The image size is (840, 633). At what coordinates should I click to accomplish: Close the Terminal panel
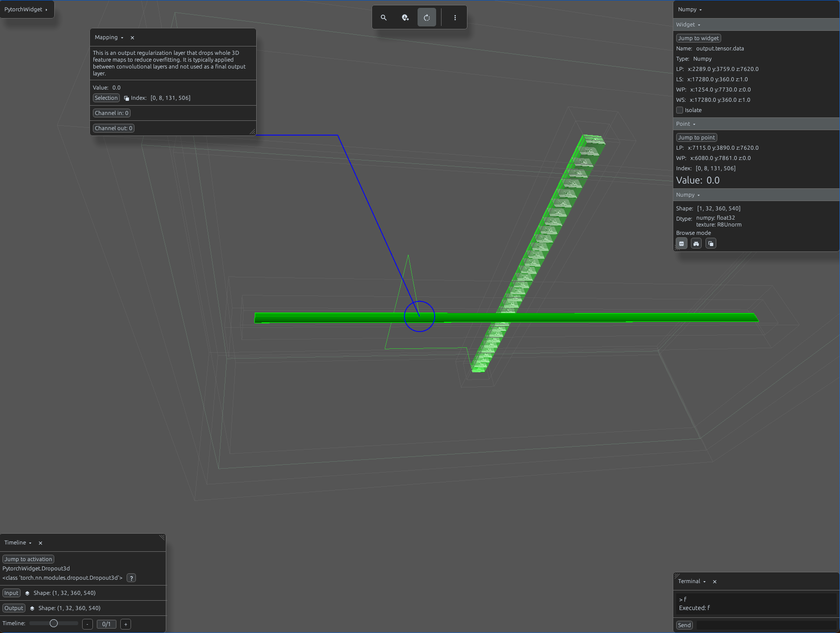pos(715,582)
